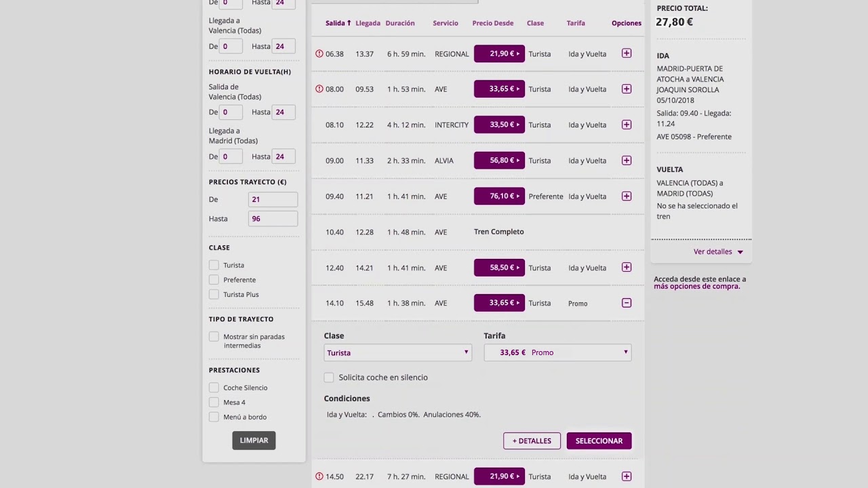Enable Solicita coche en silencio checkbox
Screen dimensions: 868x488
tap(329, 378)
